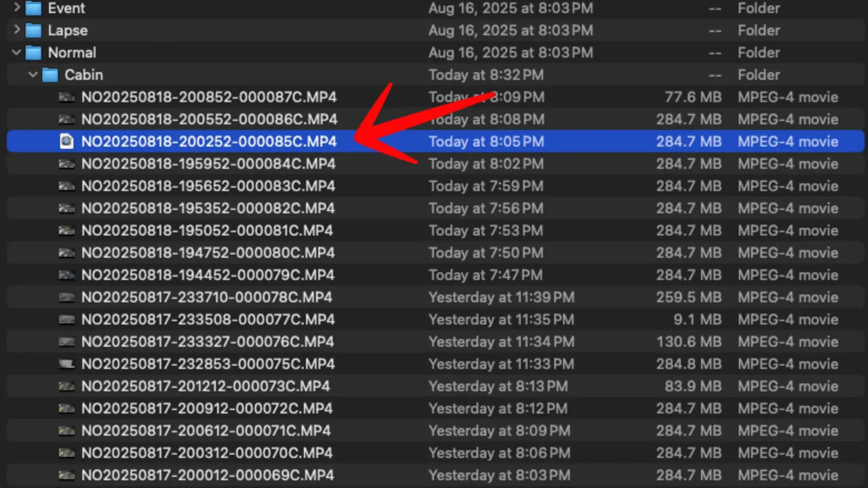The height and width of the screenshot is (488, 868).
Task: Click the thumbnail icon of file 000069C.MP4
Action: [66, 475]
